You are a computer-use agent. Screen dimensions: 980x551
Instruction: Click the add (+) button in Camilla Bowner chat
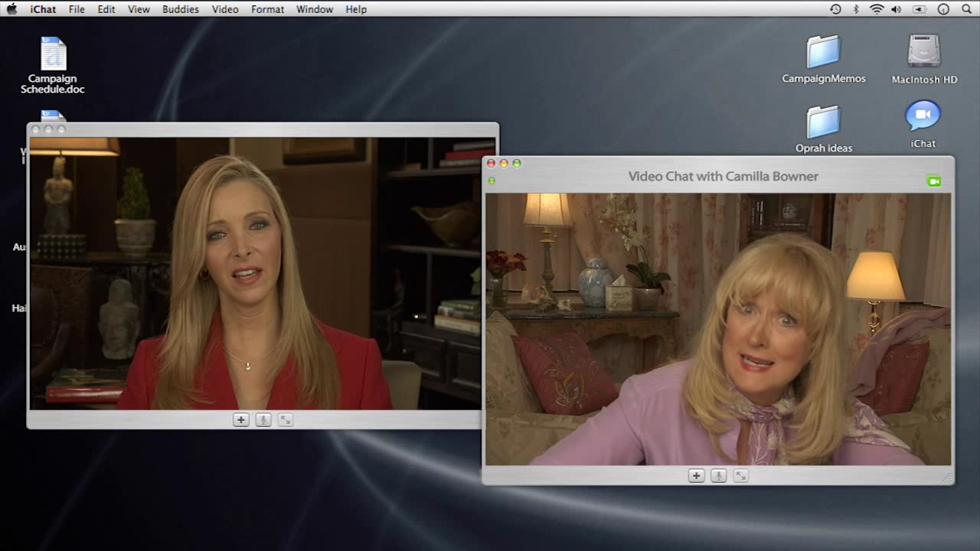coord(696,476)
